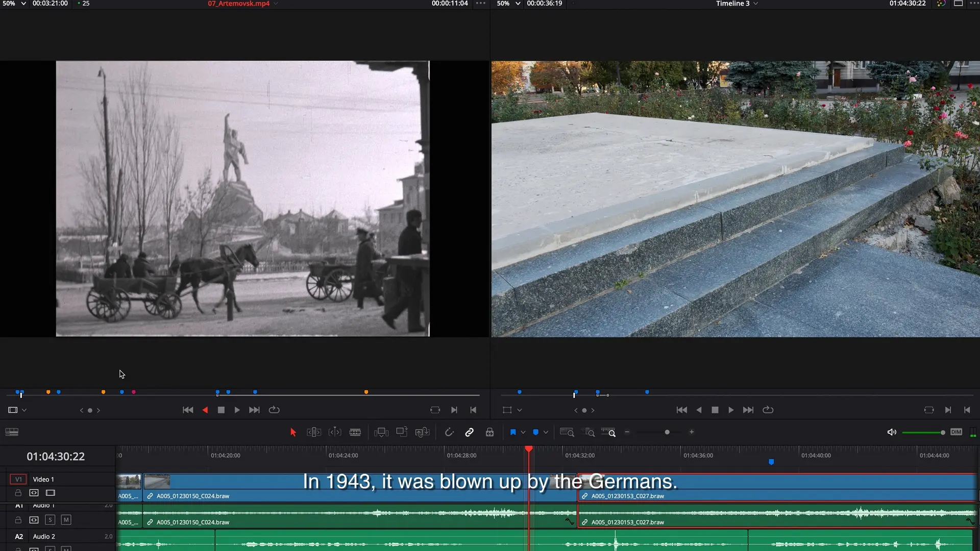Open the Timeline 3 name dropdown

click(x=756, y=4)
